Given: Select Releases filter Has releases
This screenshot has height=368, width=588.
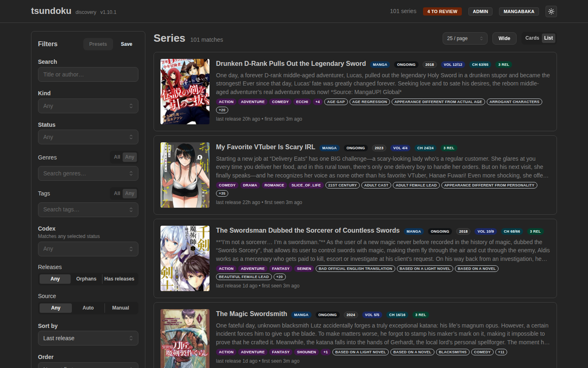Looking at the screenshot, I should coord(119,279).
